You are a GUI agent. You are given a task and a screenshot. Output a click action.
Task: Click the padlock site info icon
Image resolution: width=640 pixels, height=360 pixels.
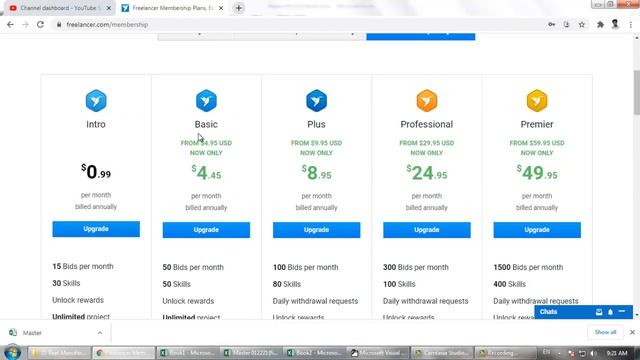(x=59, y=24)
